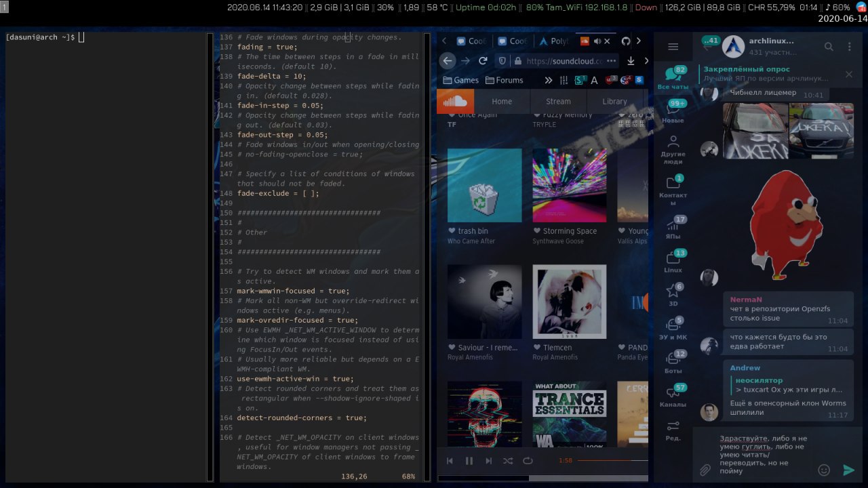Open the 'Ред.' folder settings in Telegram
The width and height of the screenshot is (868, 488).
[x=673, y=430]
